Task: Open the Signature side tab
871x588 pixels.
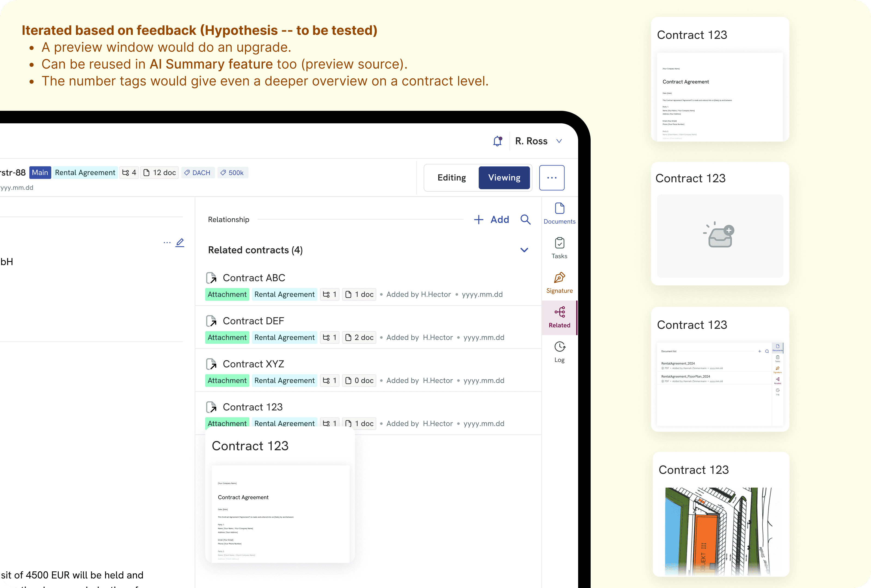Action: click(559, 283)
